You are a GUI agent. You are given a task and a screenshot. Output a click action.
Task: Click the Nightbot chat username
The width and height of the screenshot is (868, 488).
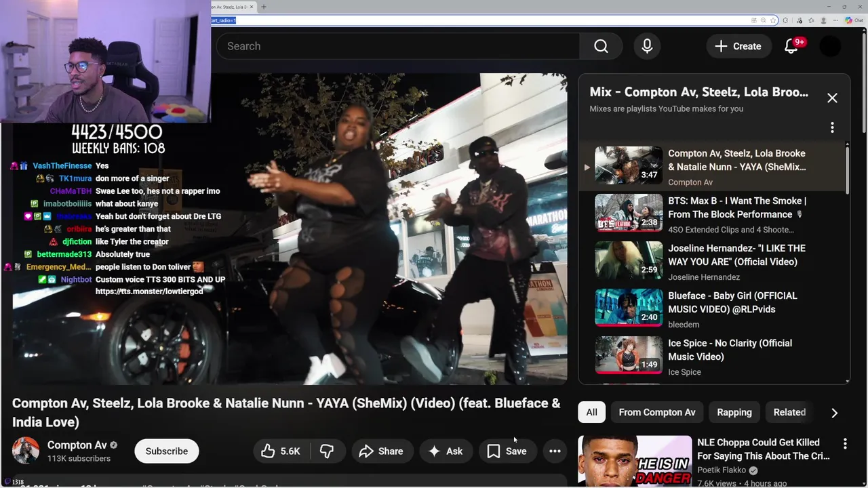tap(76, 279)
